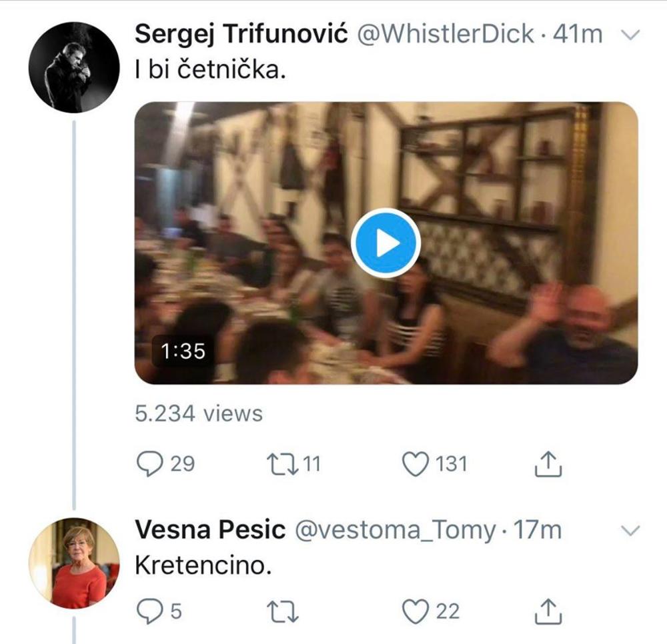667x644 pixels.
Task: Open the 5.234 views count
Action: 199,413
